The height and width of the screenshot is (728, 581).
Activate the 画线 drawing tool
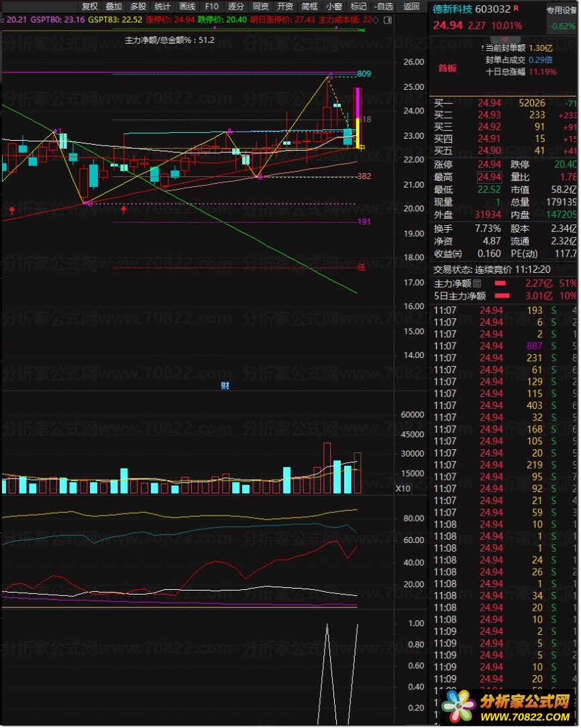(187, 6)
